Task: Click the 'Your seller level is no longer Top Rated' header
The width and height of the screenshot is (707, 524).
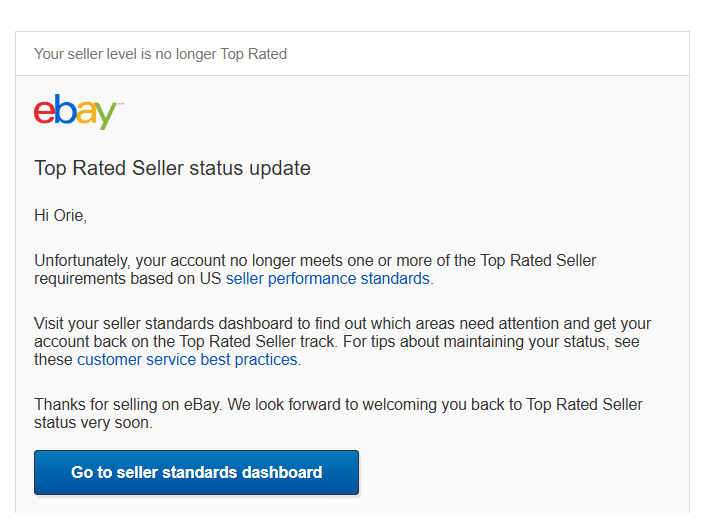Action: [160, 54]
